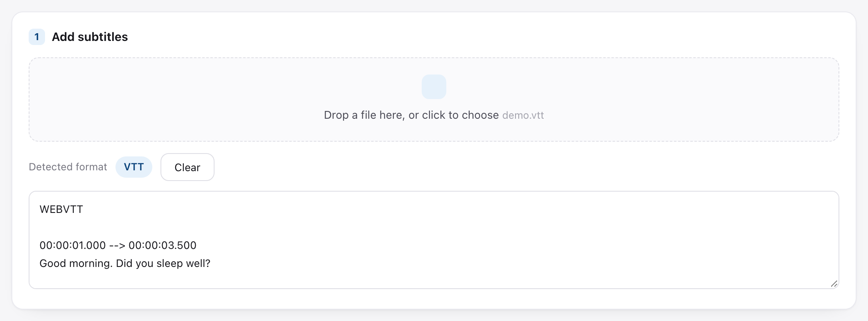Click the VTT detected format badge

coord(134,167)
